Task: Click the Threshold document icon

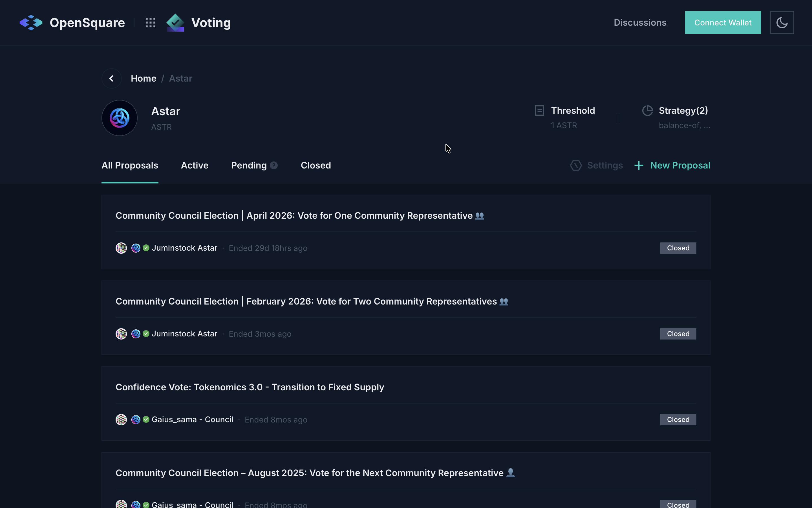Action: pyautogui.click(x=540, y=111)
